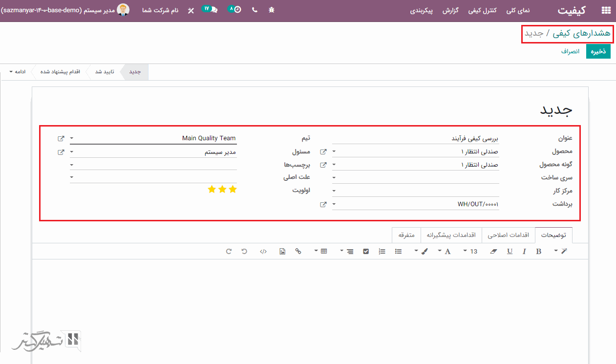Toggle the checklist formatting button
The image size is (616, 364).
pos(366,251)
